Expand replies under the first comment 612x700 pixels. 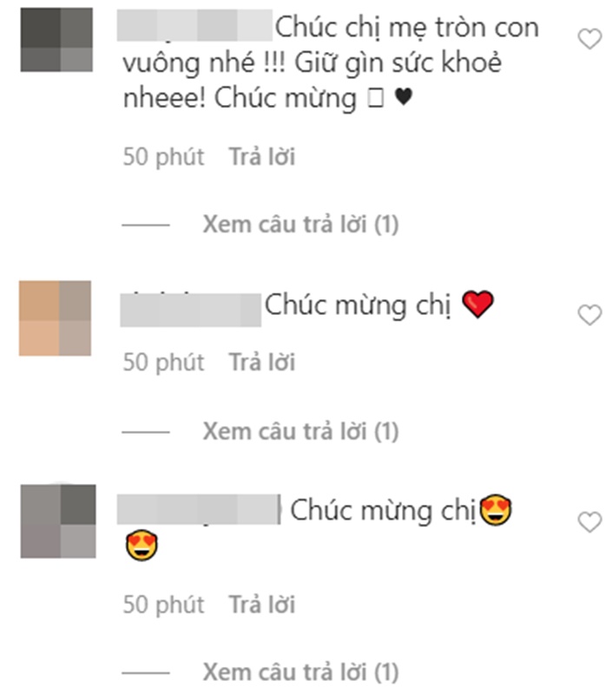300,224
